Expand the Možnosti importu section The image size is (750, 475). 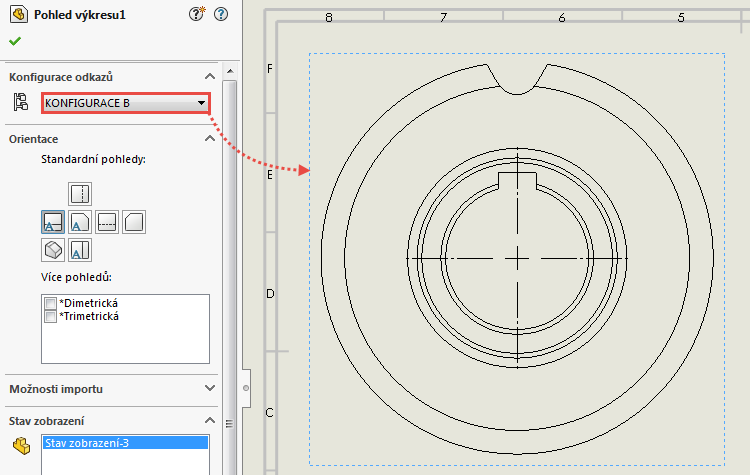210,388
